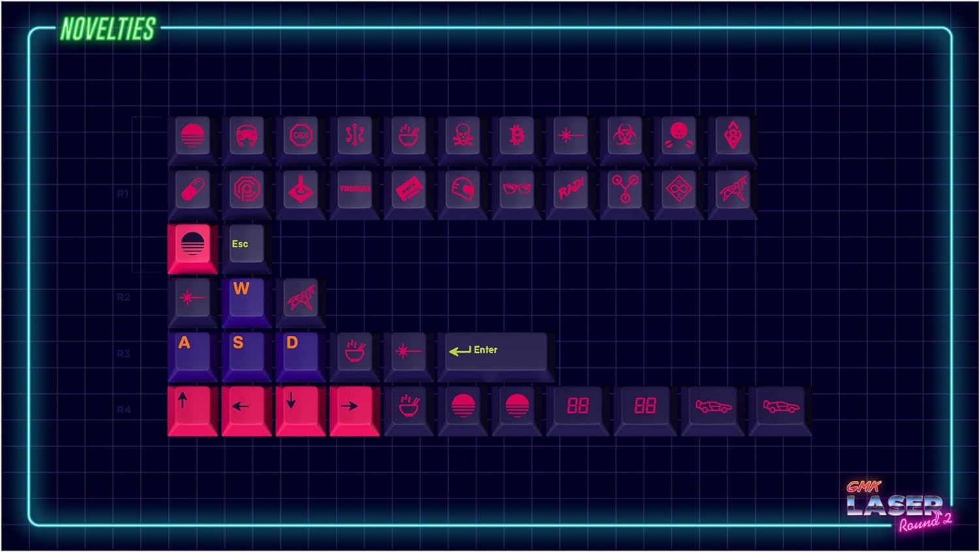This screenshot has width=980, height=552.
Task: Select the bowling ball face keycap
Action: pyautogui.click(x=679, y=140)
